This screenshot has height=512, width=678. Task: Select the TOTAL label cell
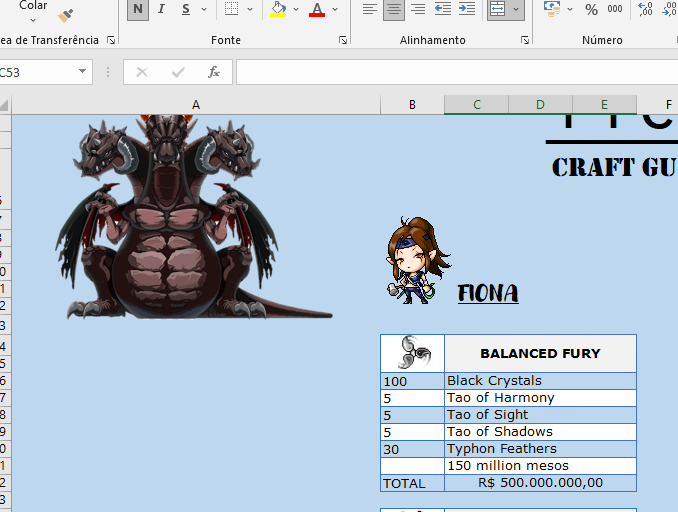pos(412,483)
